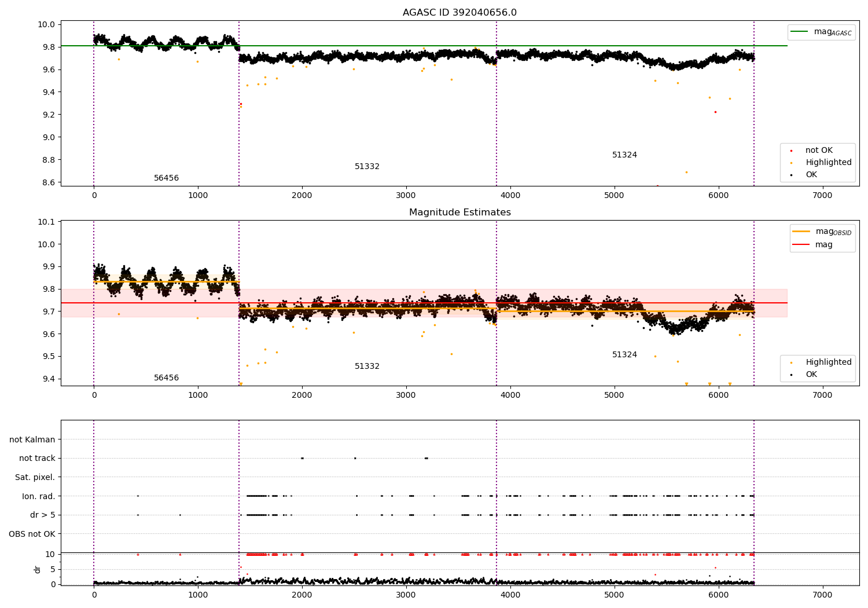Click the "8.6" y-axis tick in top plot
The height and width of the screenshot is (608, 868).
50,182
